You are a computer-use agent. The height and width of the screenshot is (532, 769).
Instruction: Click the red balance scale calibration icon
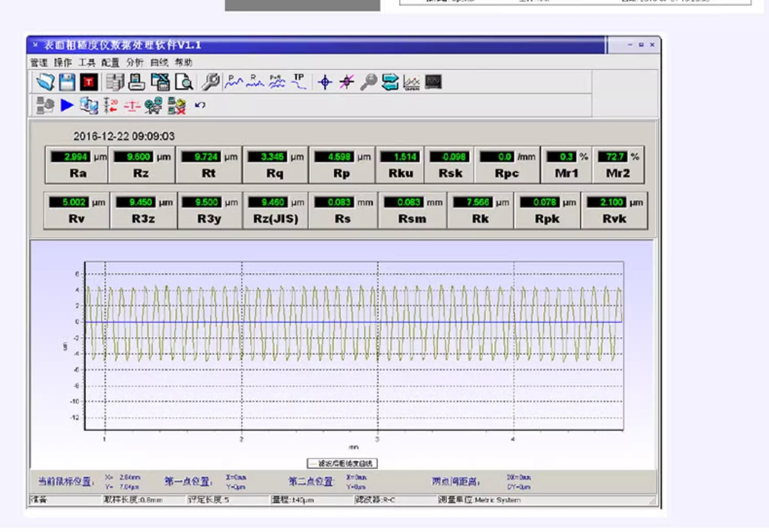132,106
